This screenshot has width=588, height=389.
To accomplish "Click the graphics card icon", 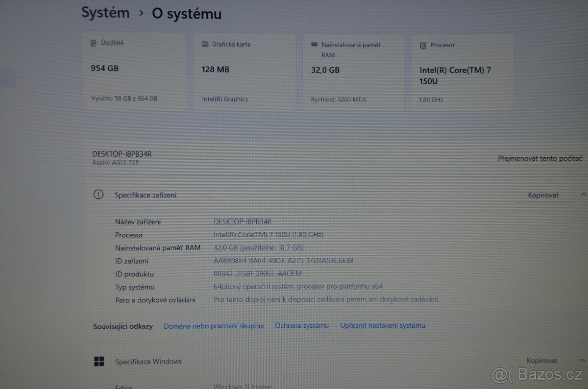I will pyautogui.click(x=205, y=44).
